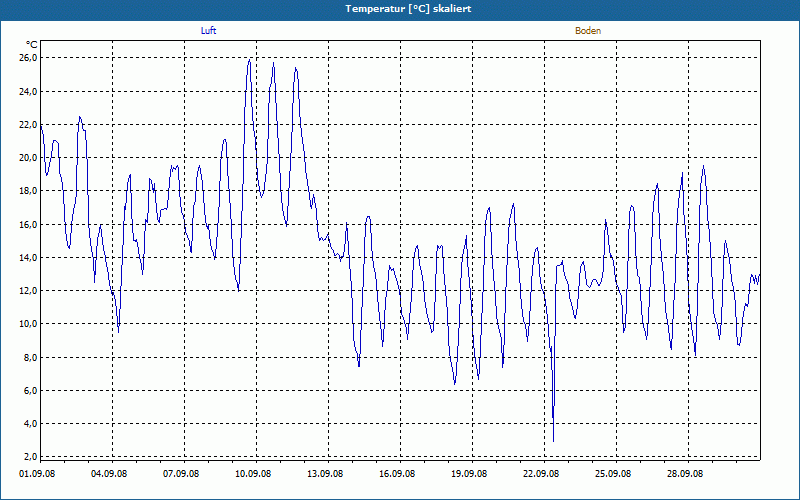Click the °C unit label
This screenshot has width=800, height=500.
(31, 45)
